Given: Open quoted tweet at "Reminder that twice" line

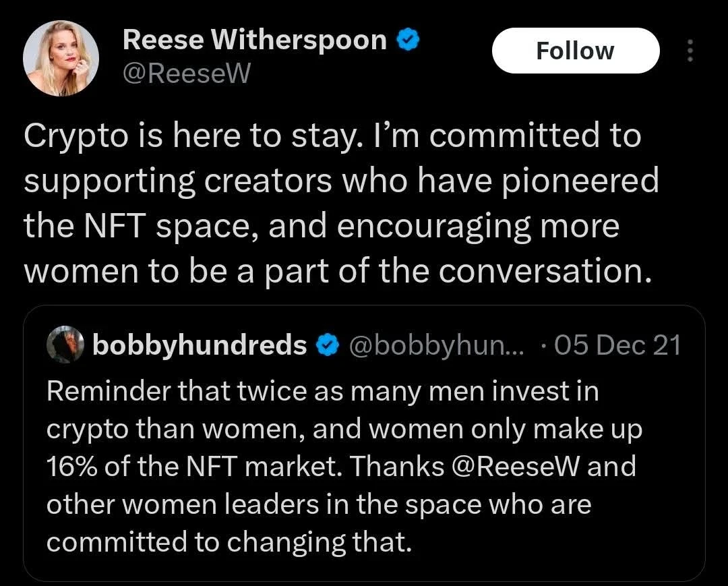Looking at the screenshot, I should click(322, 392).
